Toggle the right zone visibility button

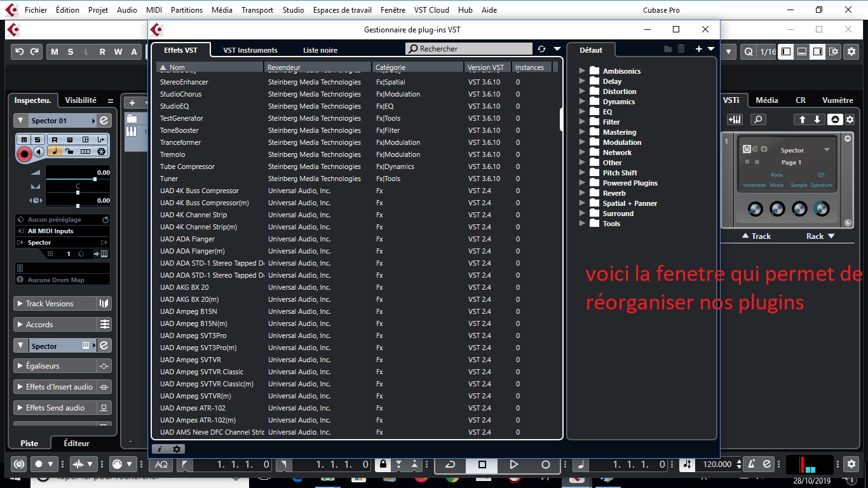tap(818, 51)
